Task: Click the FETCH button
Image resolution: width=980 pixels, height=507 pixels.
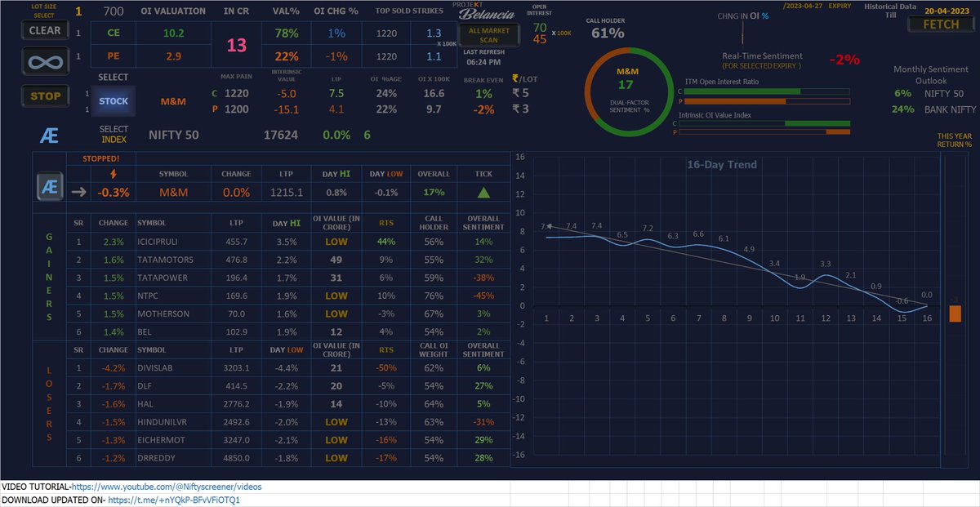Action: point(940,24)
